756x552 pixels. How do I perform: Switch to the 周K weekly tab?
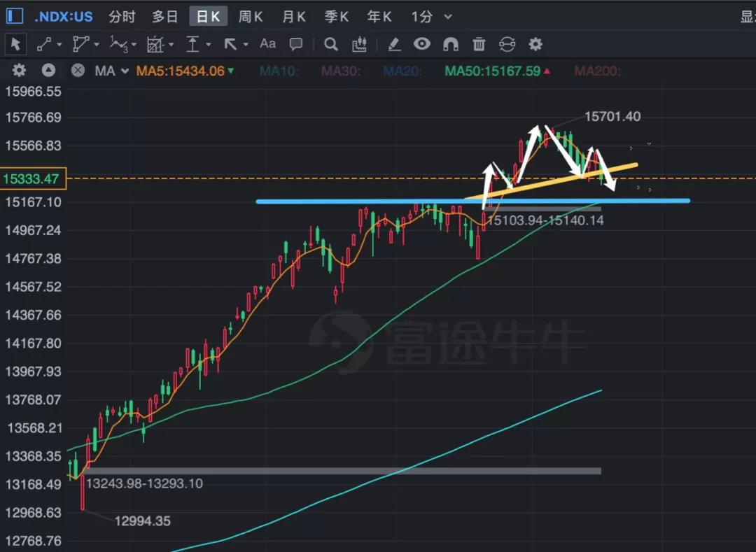point(251,17)
